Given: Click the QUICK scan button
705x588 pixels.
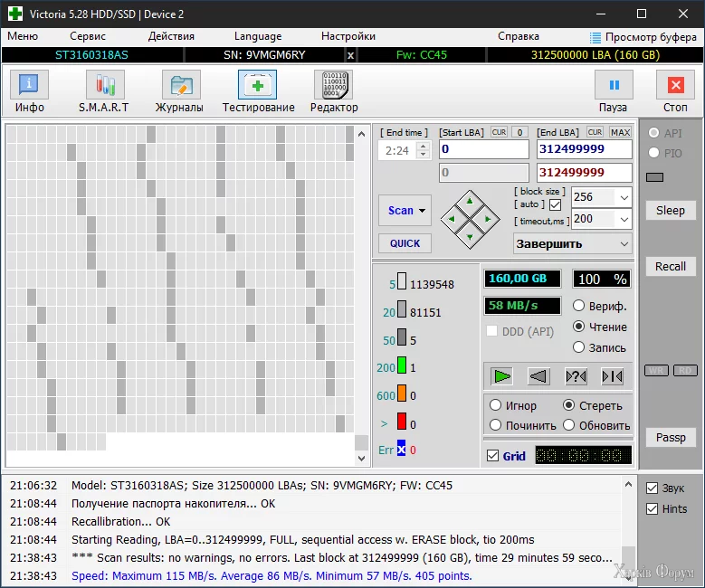Looking at the screenshot, I should coord(405,243).
